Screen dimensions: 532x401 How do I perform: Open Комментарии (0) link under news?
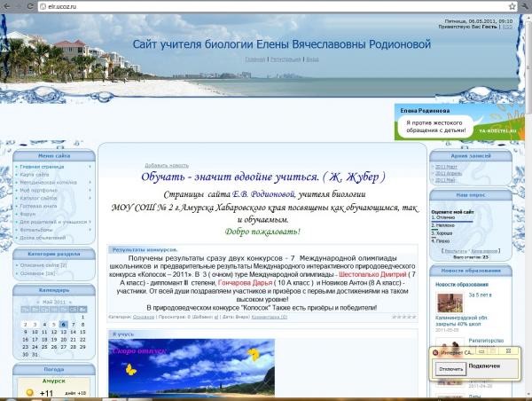269,317
